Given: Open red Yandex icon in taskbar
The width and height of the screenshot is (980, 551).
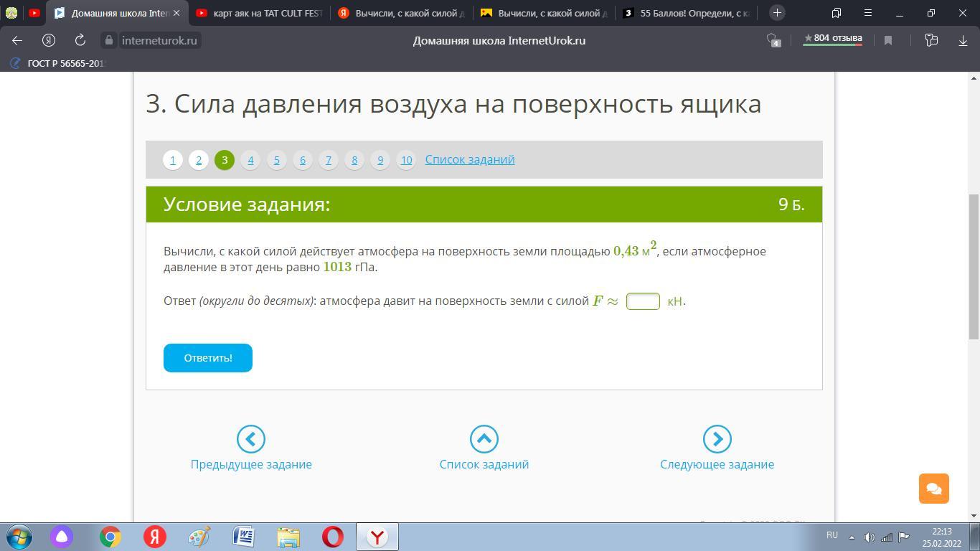Looking at the screenshot, I should click(154, 537).
